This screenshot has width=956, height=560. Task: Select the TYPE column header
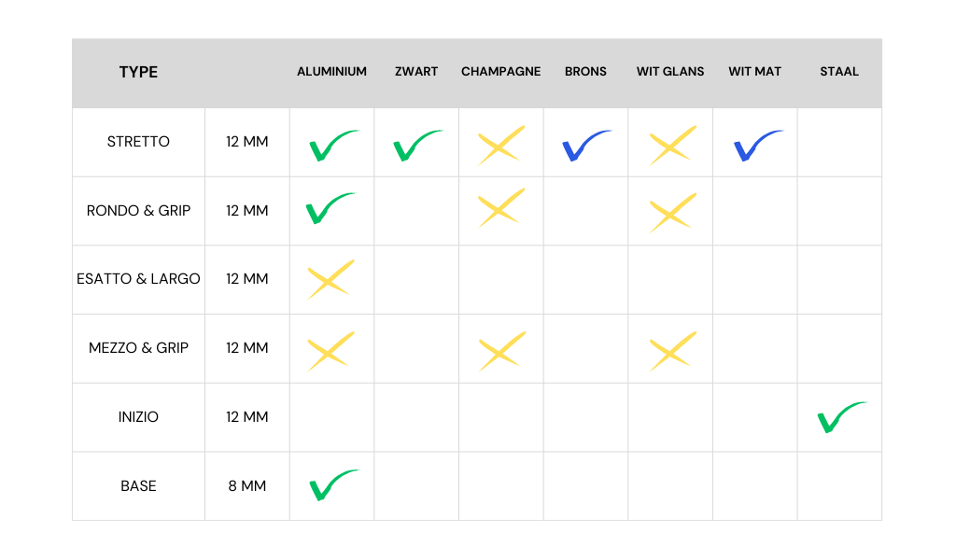138,72
